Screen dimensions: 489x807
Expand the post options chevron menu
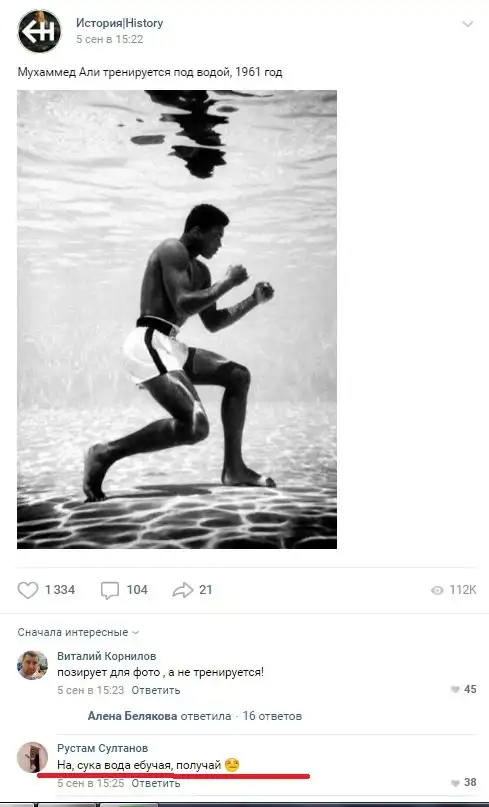tap(467, 24)
